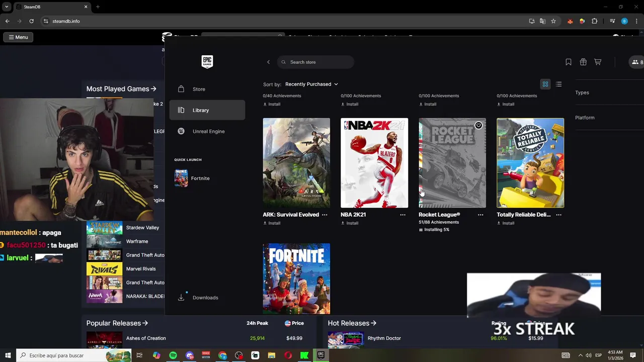Open Epic Games Launcher taskbar icon
The width and height of the screenshot is (644, 362).
pyautogui.click(x=321, y=355)
